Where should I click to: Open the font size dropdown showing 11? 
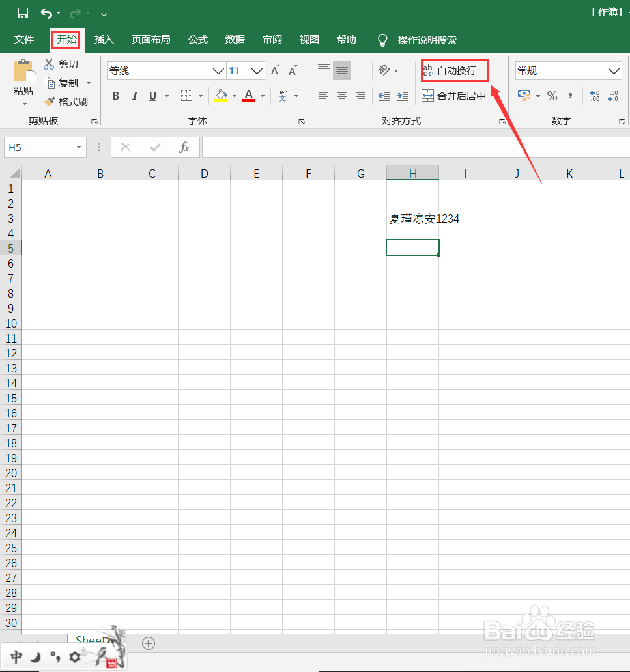pyautogui.click(x=257, y=70)
